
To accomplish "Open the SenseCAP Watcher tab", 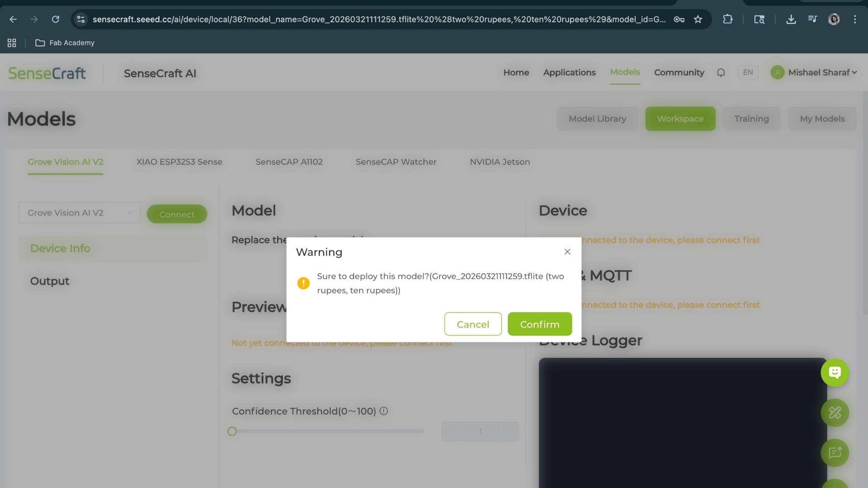I will (x=396, y=162).
